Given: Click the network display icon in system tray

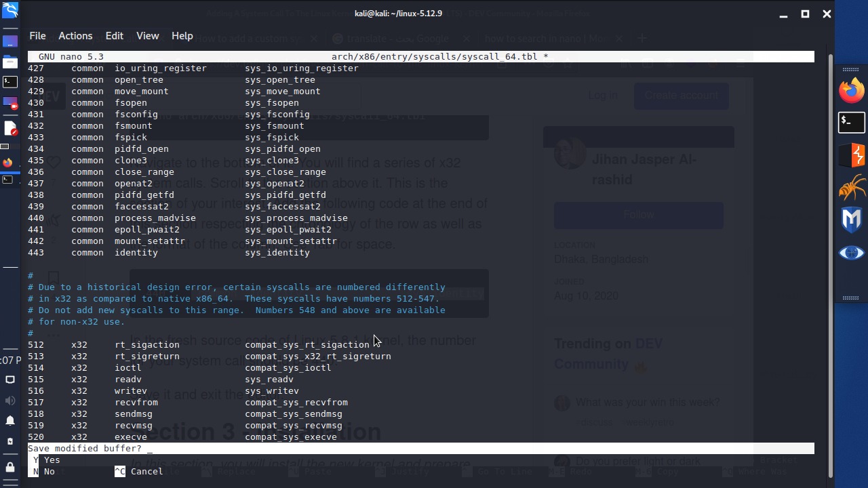Looking at the screenshot, I should pos(9,380).
